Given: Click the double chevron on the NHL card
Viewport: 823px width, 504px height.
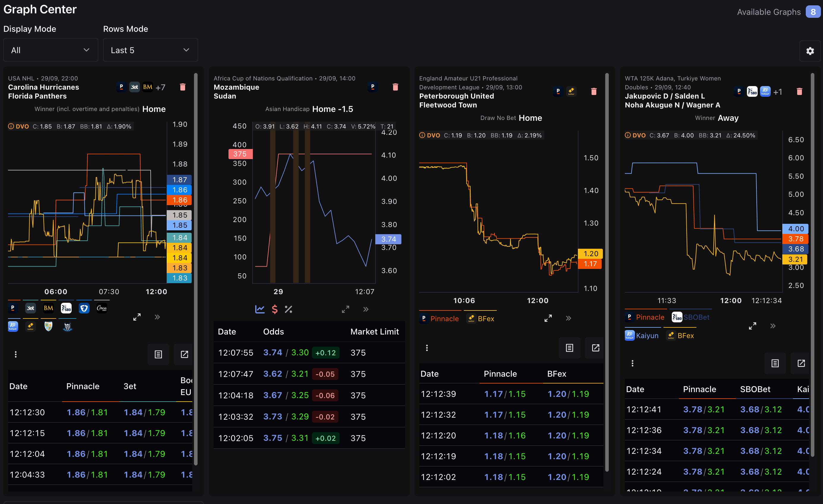Looking at the screenshot, I should point(157,317).
